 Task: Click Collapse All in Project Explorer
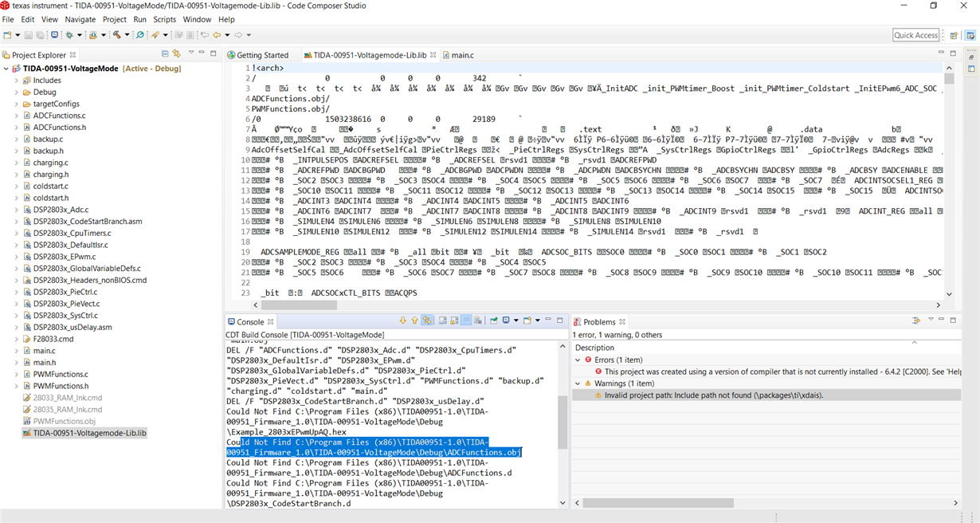click(165, 54)
